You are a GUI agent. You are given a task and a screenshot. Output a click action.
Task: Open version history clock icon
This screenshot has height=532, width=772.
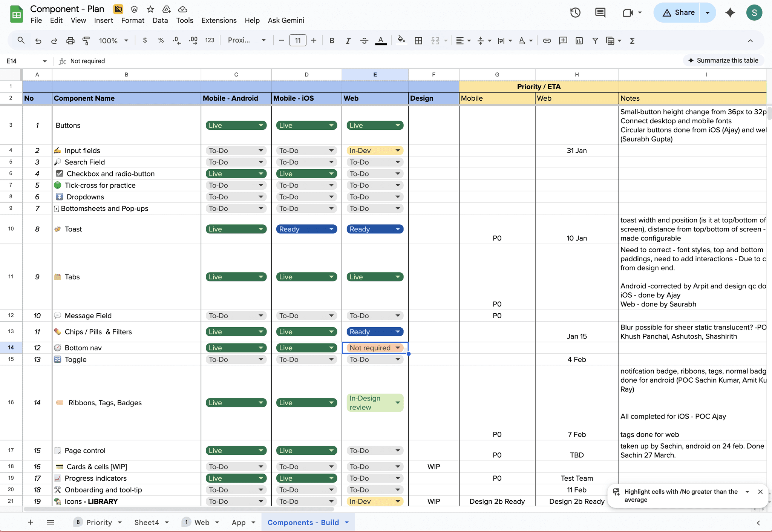click(x=575, y=12)
